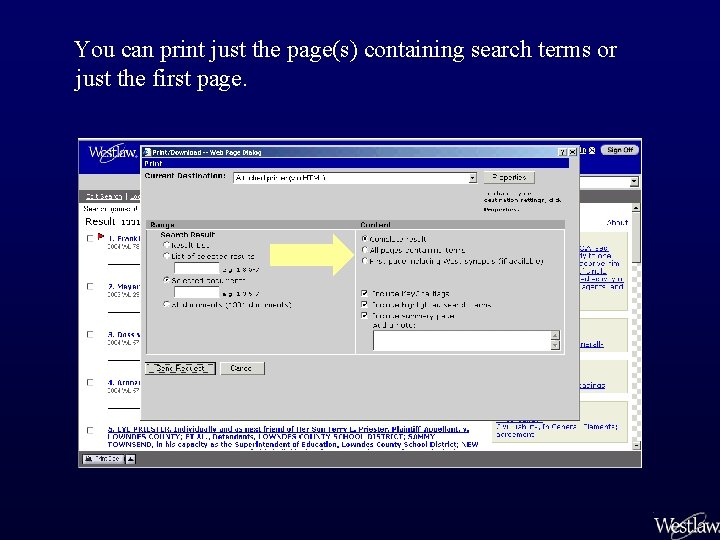Click the About link at right

coord(617,222)
